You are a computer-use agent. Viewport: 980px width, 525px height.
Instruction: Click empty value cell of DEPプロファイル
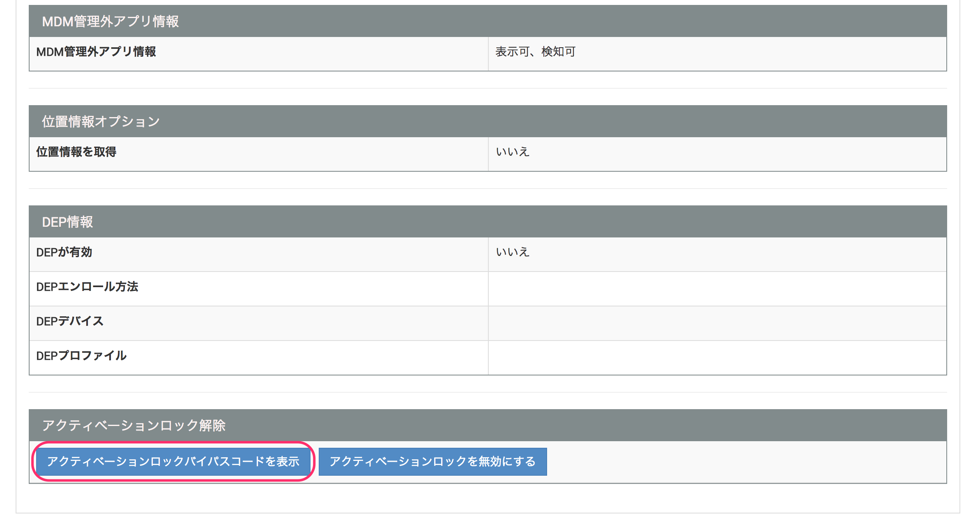[717, 357]
